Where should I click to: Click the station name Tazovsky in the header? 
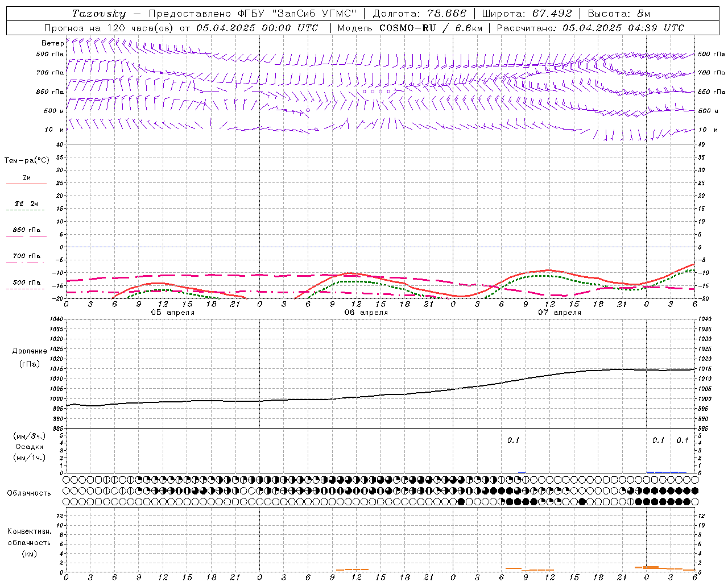coord(99,14)
